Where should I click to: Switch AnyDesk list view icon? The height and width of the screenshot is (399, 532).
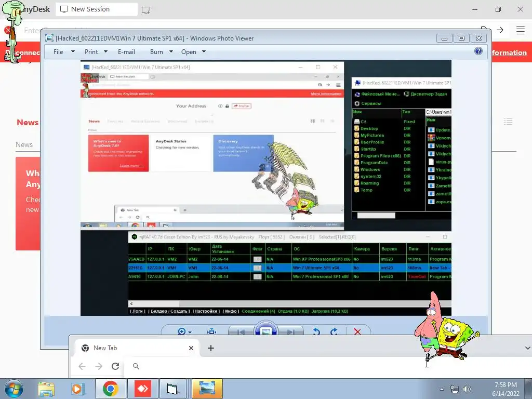pyautogui.click(x=508, y=122)
